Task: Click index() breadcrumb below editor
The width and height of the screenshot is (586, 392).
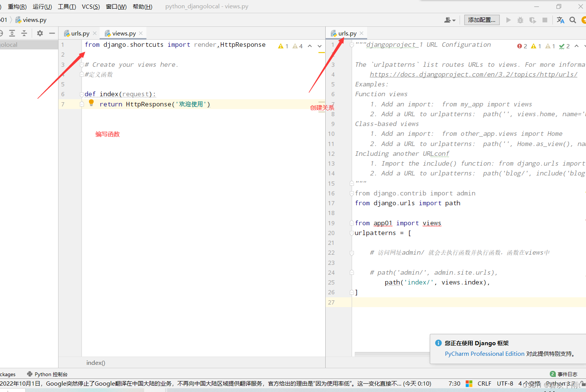Action: pyautogui.click(x=96, y=363)
